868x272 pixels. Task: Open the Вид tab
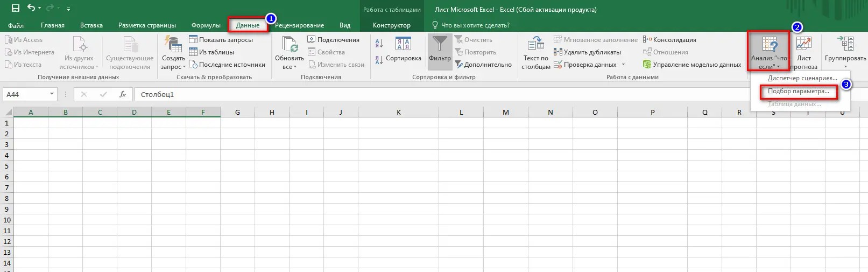click(345, 25)
